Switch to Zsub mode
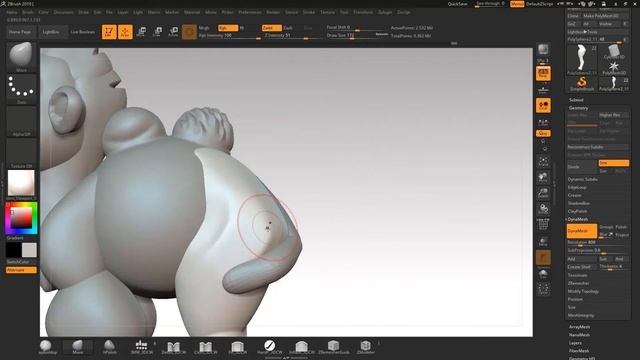 tap(288, 28)
